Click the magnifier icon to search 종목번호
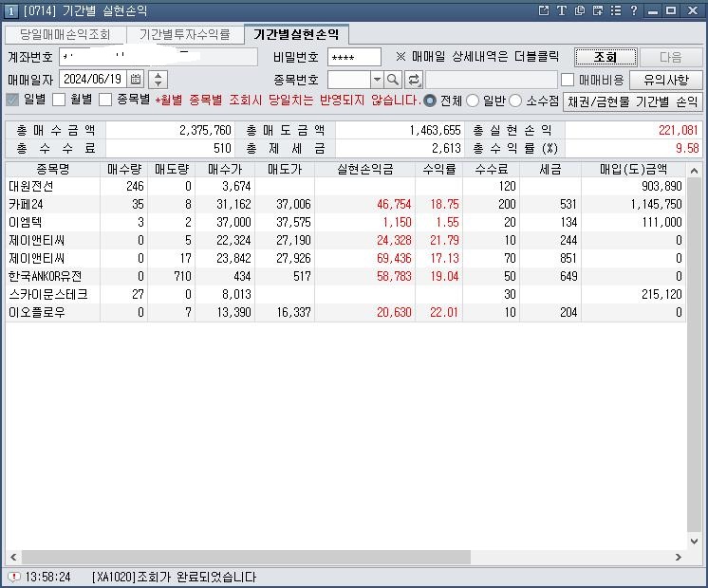708x588 pixels. click(x=393, y=80)
